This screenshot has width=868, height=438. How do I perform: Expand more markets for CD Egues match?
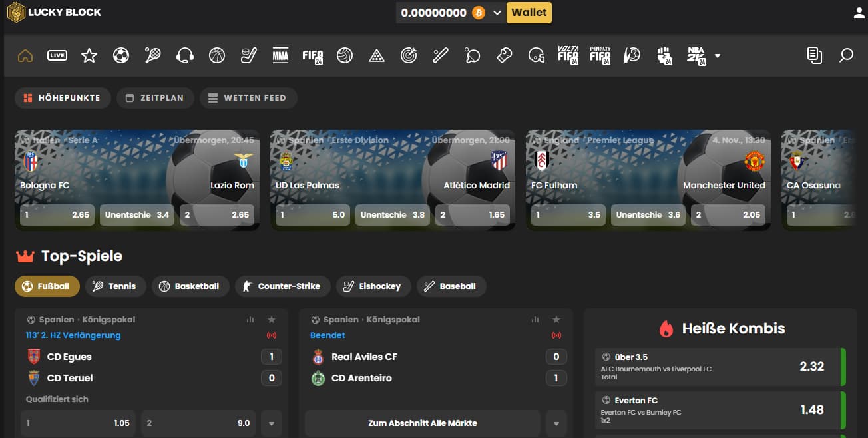click(x=271, y=423)
